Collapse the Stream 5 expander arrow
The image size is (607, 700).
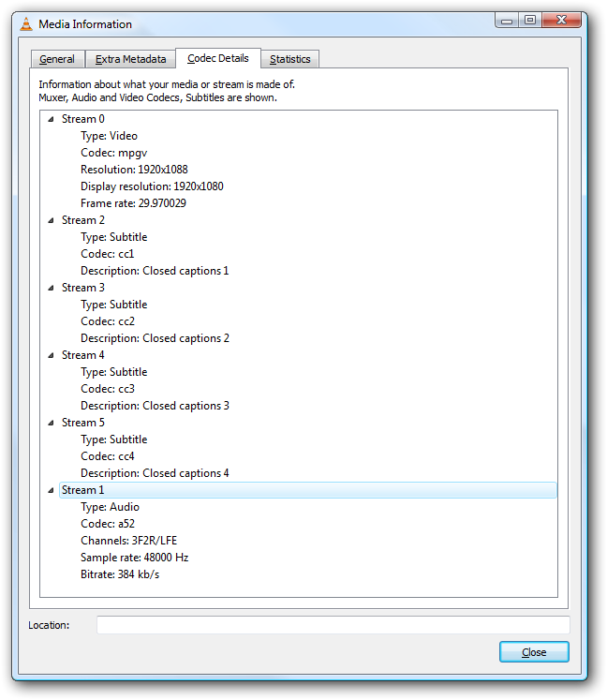pos(51,423)
